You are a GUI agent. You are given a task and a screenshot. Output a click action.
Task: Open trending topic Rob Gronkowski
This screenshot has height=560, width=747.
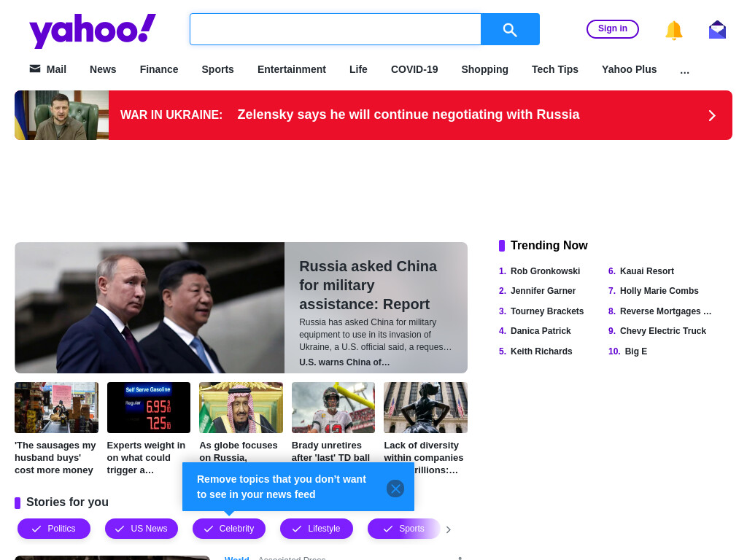[545, 271]
